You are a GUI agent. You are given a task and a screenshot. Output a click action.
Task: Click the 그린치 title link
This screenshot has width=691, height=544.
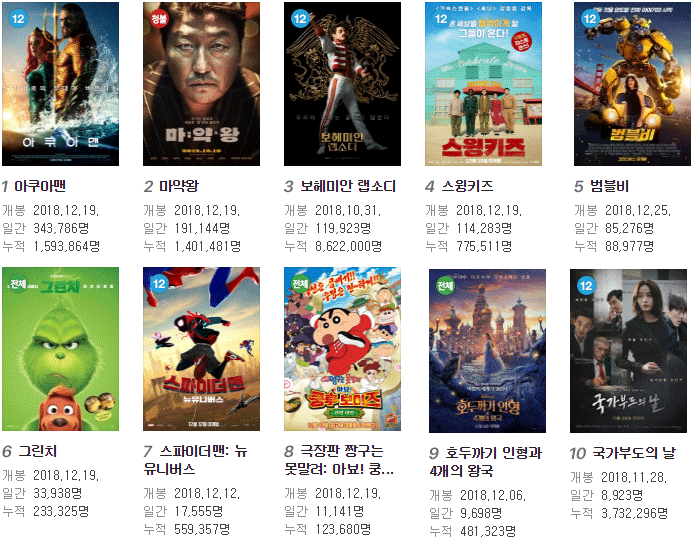point(37,451)
